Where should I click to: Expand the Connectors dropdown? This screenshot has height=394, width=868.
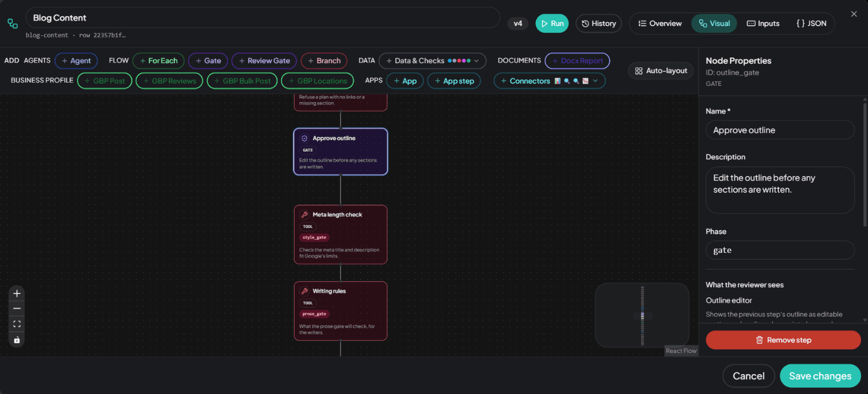click(x=549, y=81)
